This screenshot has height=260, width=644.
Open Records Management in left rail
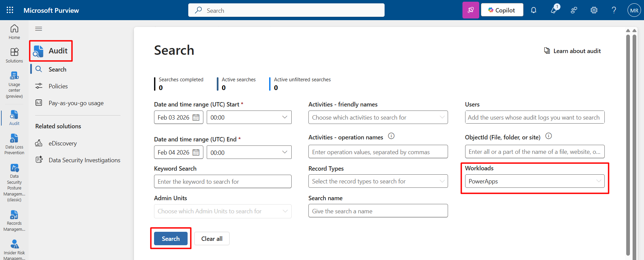14,221
